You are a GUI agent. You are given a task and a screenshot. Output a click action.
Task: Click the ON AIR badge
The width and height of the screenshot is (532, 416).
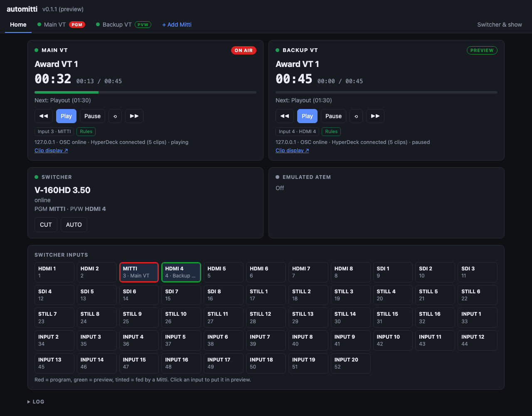pyautogui.click(x=244, y=50)
